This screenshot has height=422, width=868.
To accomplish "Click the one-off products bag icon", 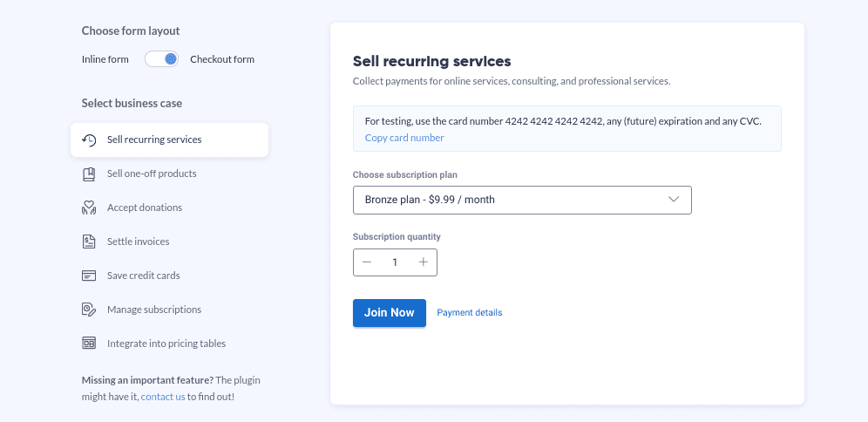I will click(89, 174).
